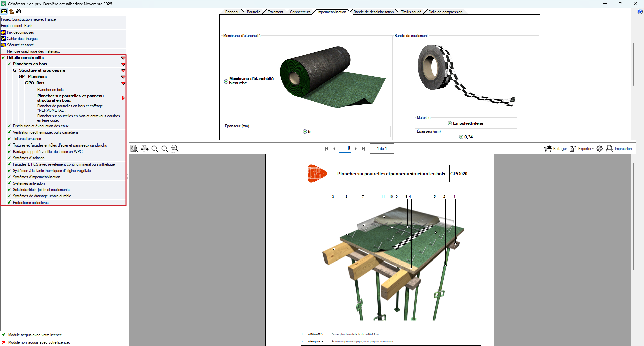Screen dimensions: 644x346
Task: Open the preview settings gear
Action: (x=600, y=149)
